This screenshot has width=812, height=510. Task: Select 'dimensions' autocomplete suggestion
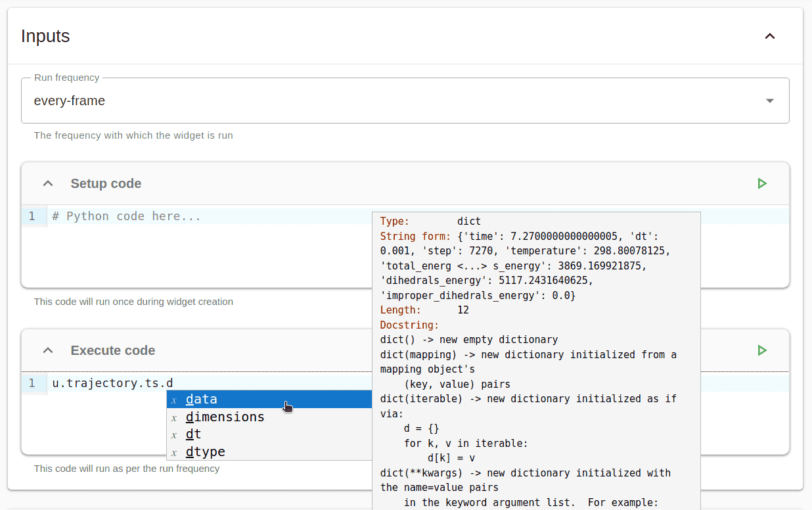269,417
